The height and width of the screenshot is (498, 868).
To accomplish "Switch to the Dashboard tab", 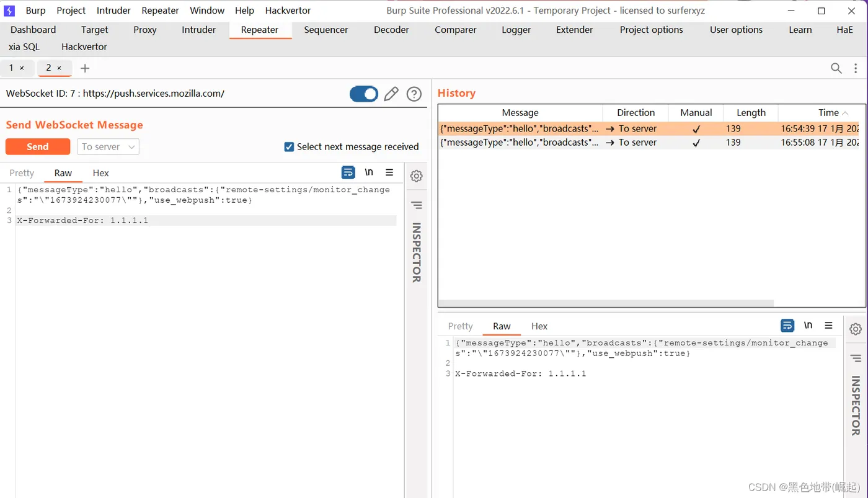I will [33, 30].
